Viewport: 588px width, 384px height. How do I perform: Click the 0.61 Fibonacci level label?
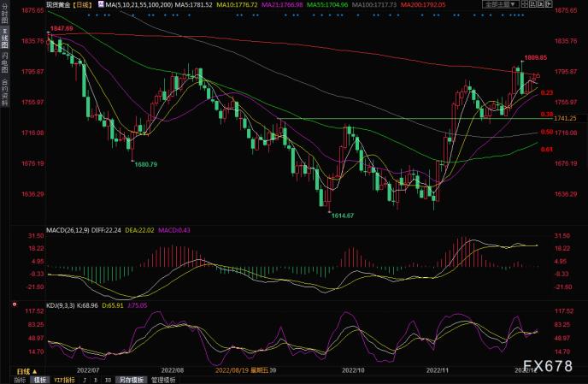tap(547, 150)
